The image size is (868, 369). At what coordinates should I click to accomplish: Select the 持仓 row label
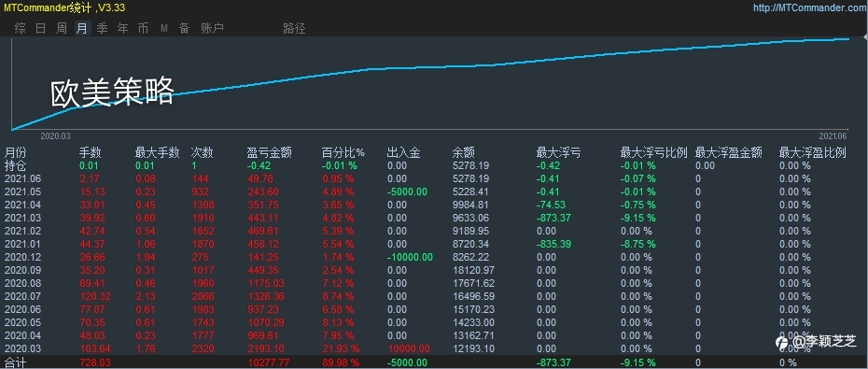pyautogui.click(x=16, y=165)
